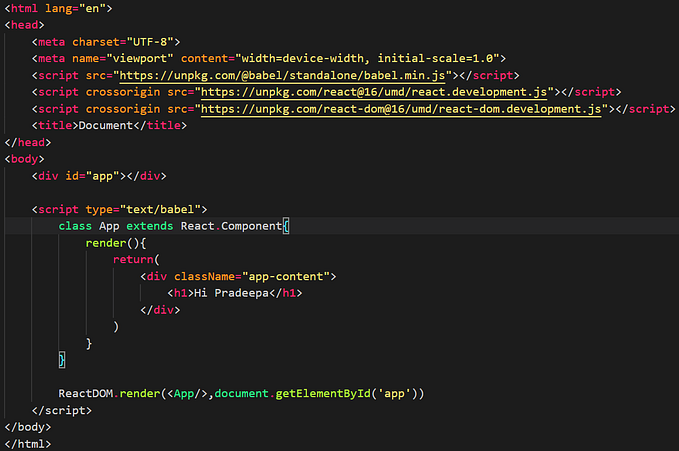Click the opening <head> tag

coord(24,25)
